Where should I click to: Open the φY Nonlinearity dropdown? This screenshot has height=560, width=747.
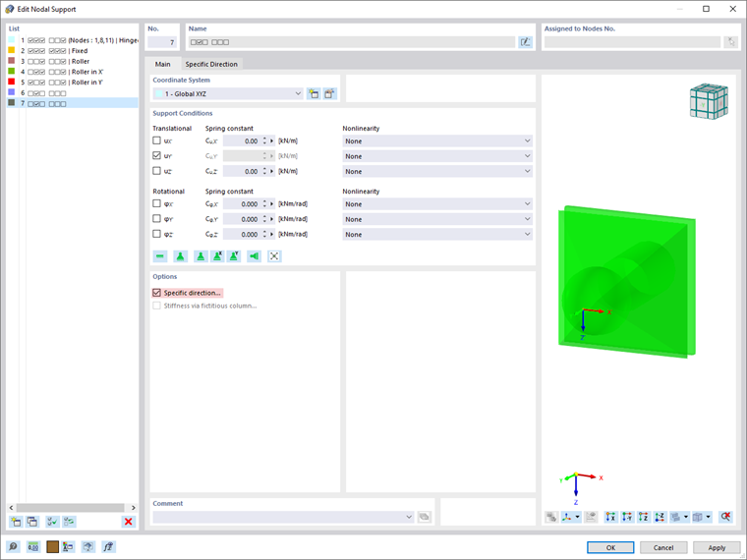coord(437,219)
